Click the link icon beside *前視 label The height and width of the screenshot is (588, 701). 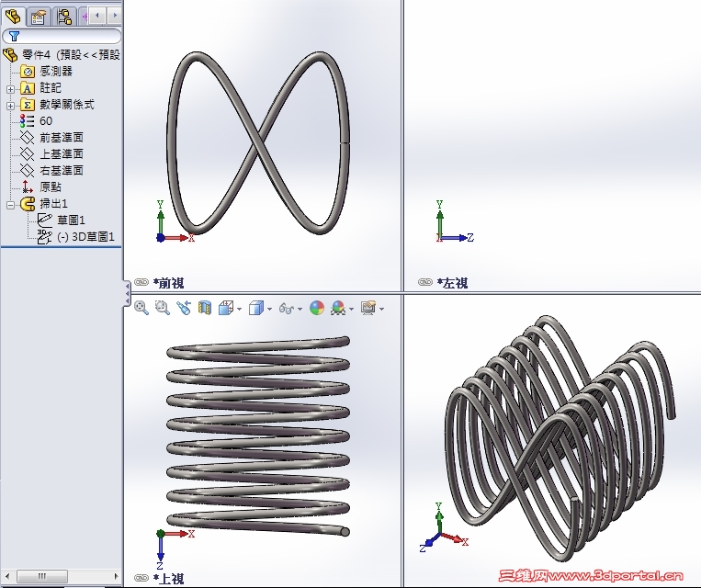pyautogui.click(x=141, y=282)
